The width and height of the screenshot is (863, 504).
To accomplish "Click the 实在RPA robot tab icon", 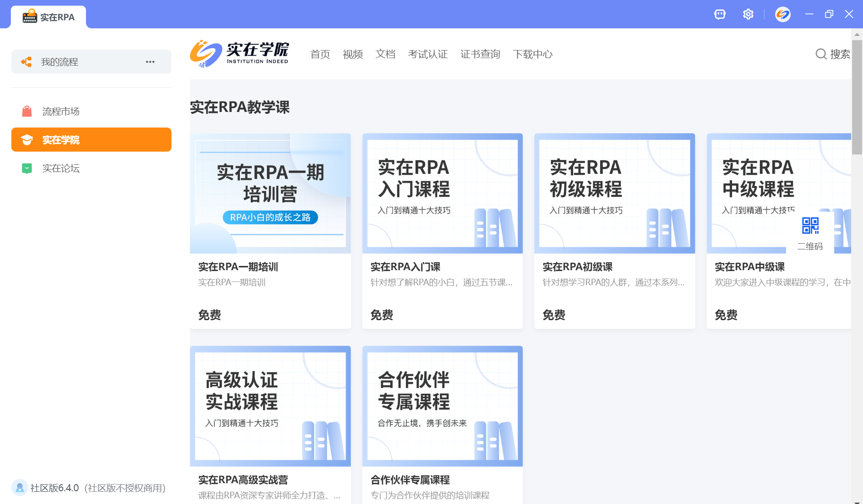I will [30, 17].
